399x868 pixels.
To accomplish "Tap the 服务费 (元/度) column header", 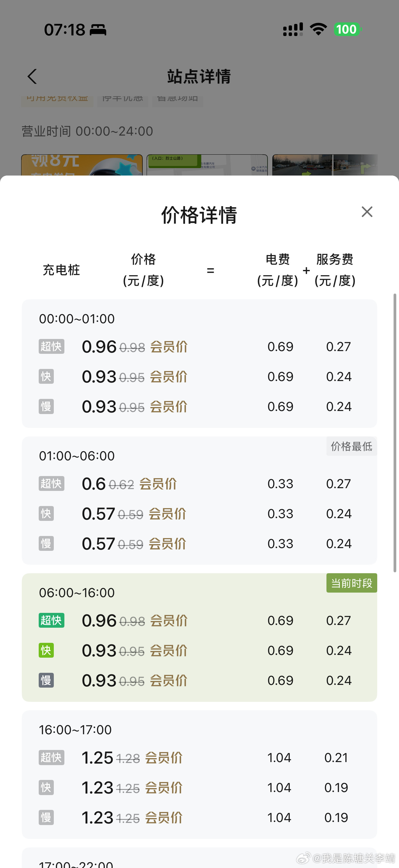I will tap(335, 270).
